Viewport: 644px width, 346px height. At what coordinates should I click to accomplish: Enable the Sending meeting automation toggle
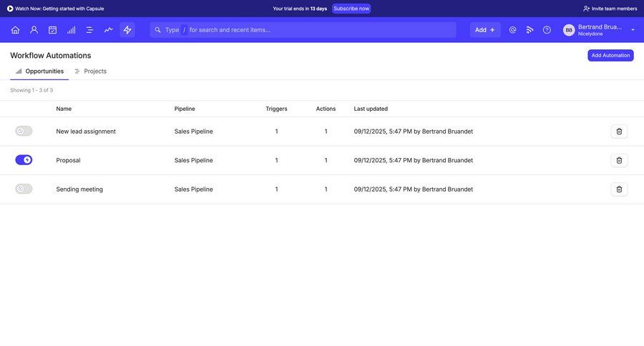[24, 189]
